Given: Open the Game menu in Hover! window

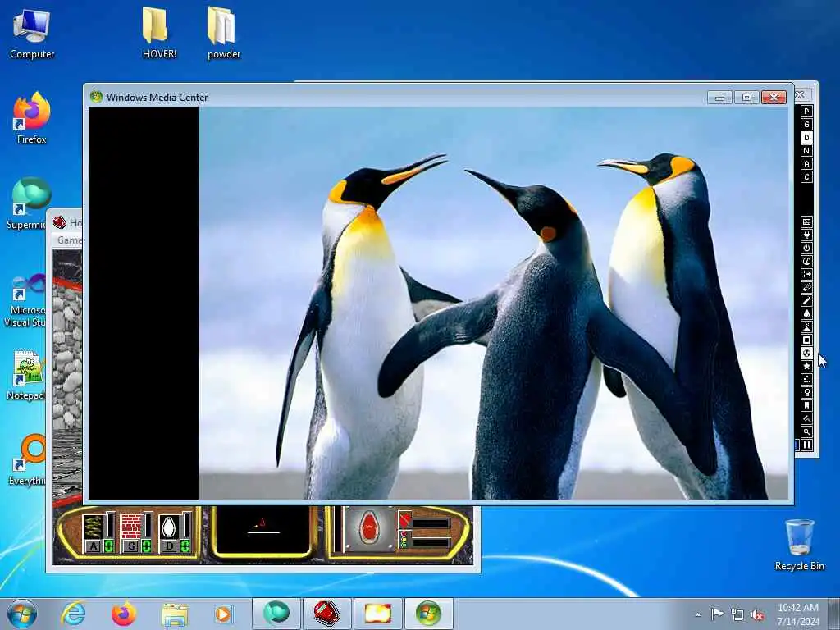Looking at the screenshot, I should 69,240.
